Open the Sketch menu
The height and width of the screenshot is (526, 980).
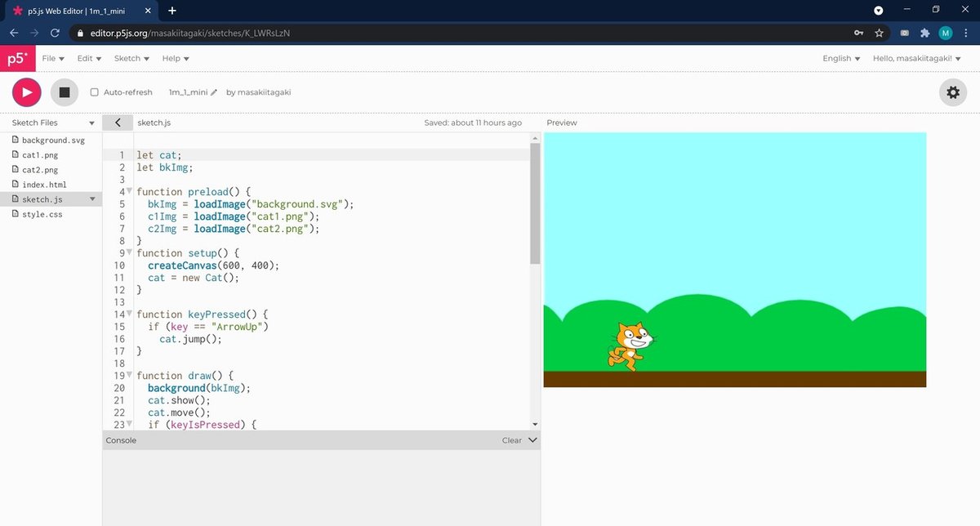132,59
